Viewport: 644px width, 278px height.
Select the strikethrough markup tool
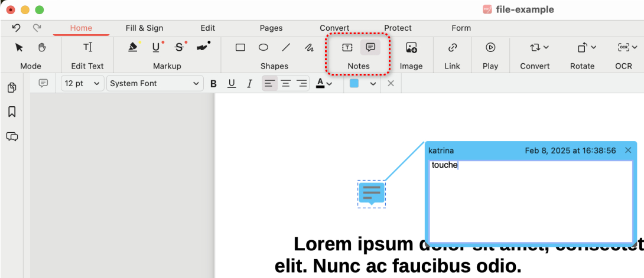(180, 47)
